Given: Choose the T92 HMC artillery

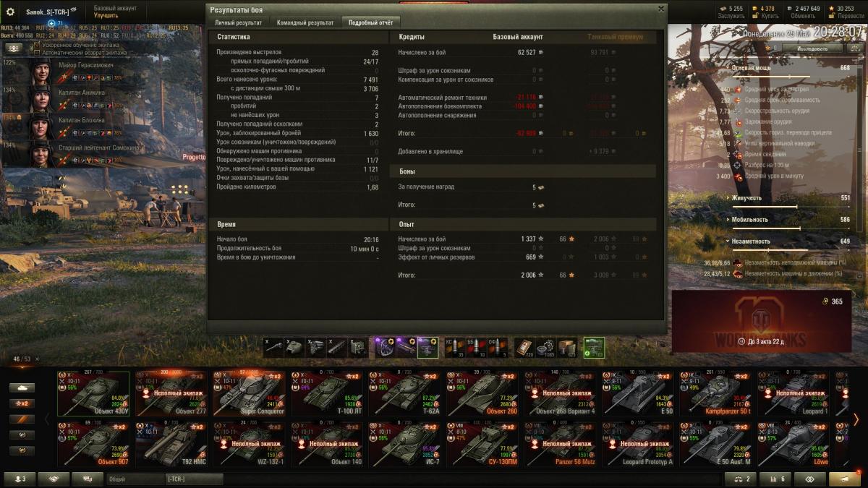Looking at the screenshot, I should point(171,444).
